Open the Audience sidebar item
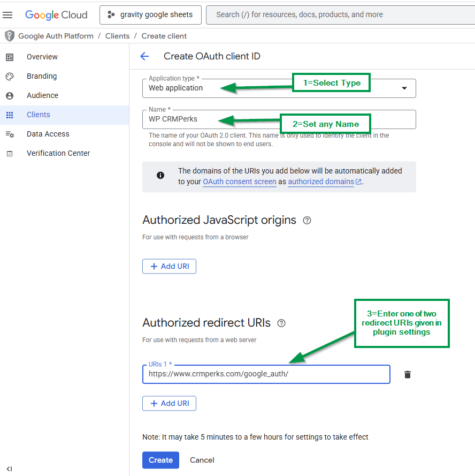Image resolution: width=475 pixels, height=476 pixels. tap(64, 95)
